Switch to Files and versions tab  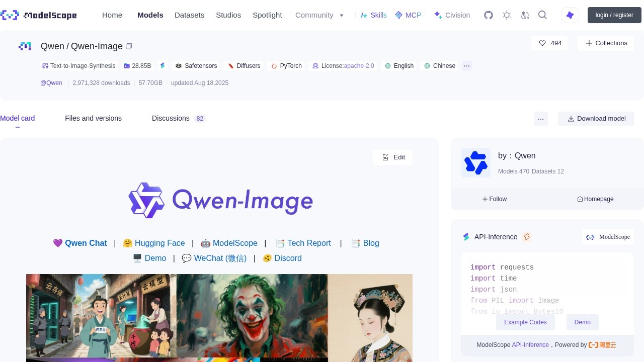(93, 118)
